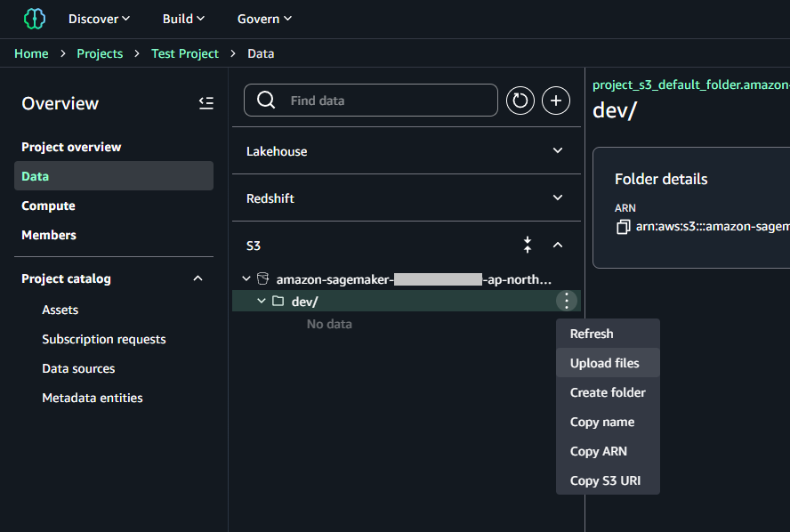Open Compute in the sidebar

point(48,206)
